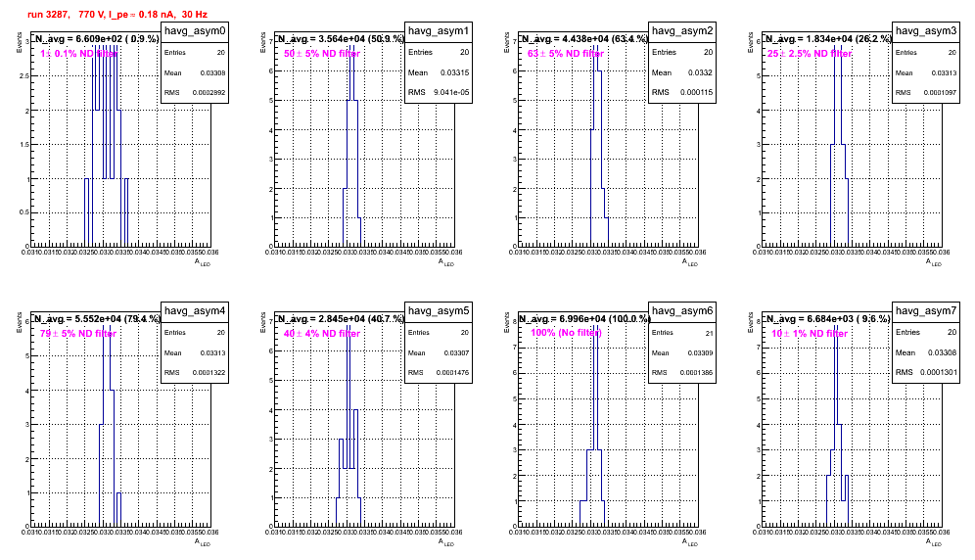Viewport: 975px width, 560px height.
Task: Click the N_avg = 4.438e+04 label
Action: [x=583, y=39]
